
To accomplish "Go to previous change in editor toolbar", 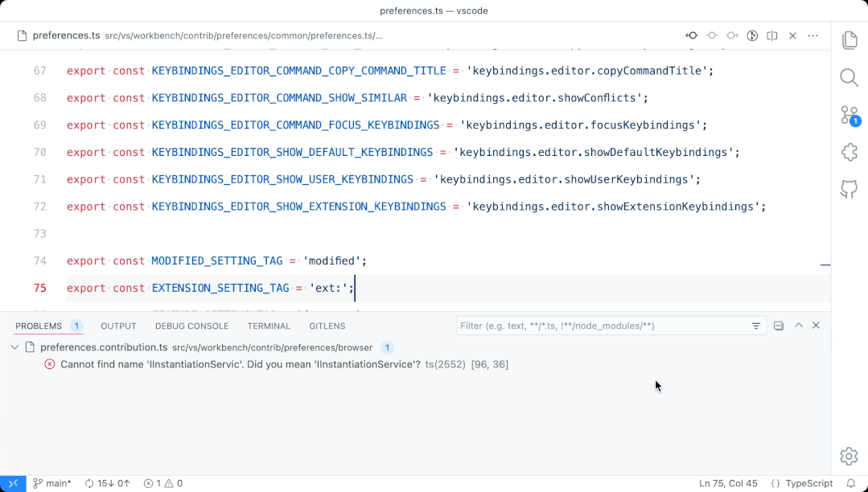I will (x=691, y=35).
